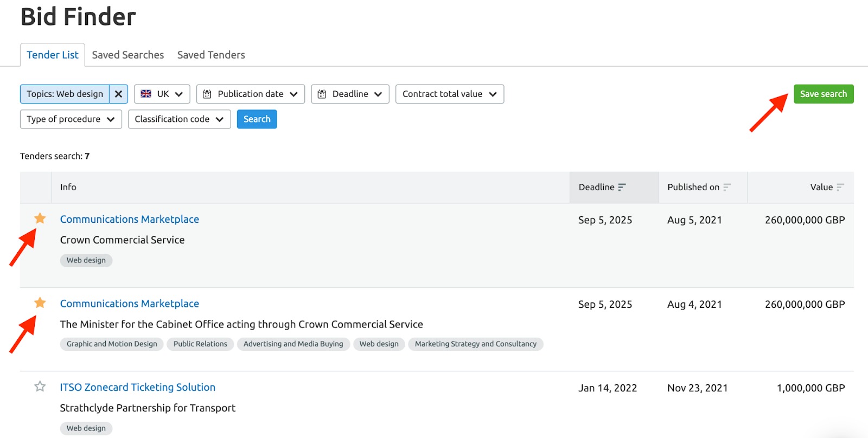
Task: Switch to the Tender List tab
Action: click(53, 55)
